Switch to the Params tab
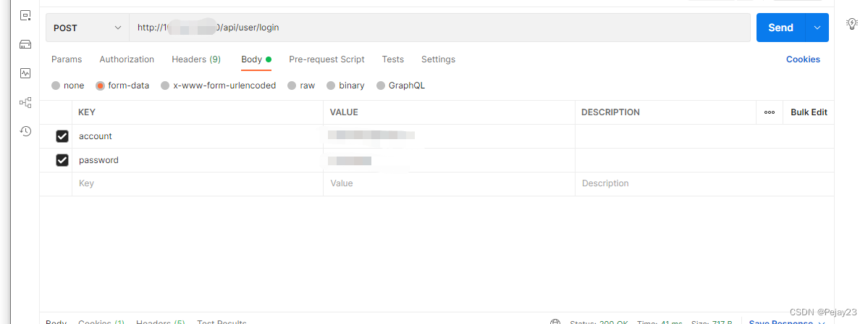Image resolution: width=868 pixels, height=324 pixels. click(x=67, y=59)
